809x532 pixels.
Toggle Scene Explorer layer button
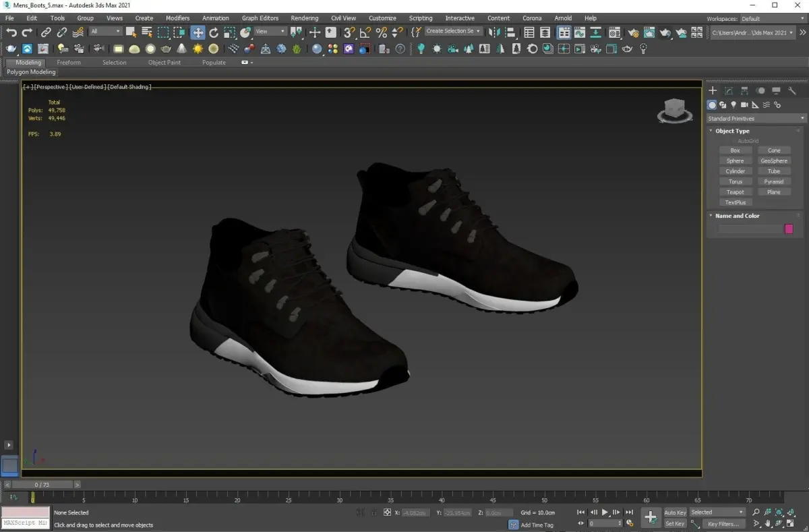tap(545, 32)
